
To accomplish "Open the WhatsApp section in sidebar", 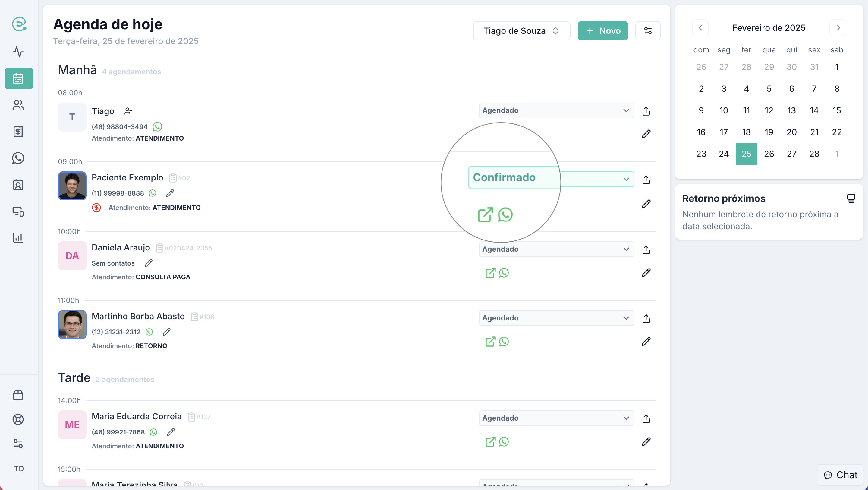I will tap(18, 158).
